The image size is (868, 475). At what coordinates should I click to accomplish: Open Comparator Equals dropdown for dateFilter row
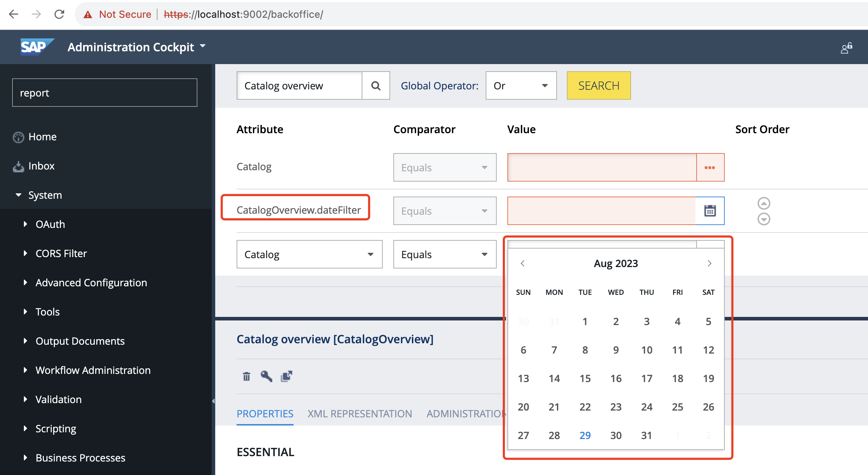click(x=445, y=211)
